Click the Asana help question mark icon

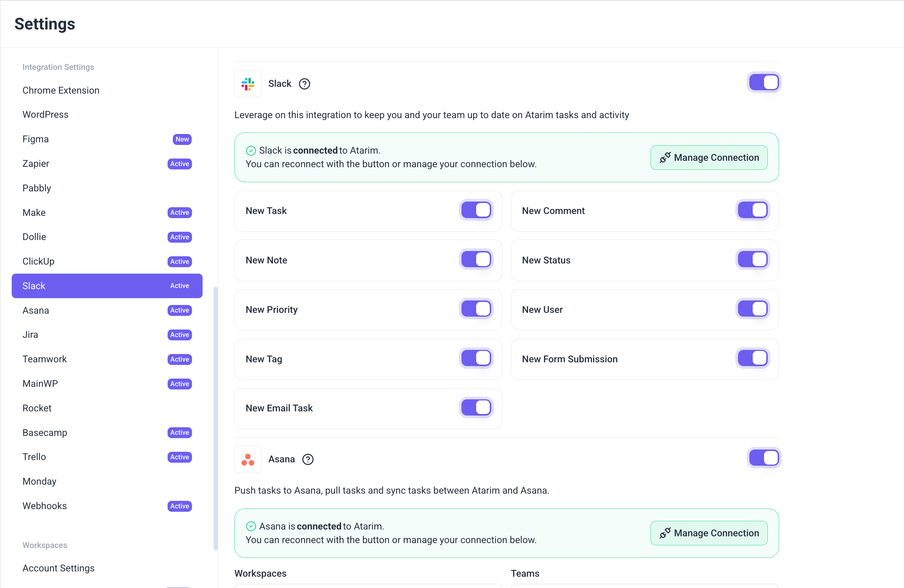307,459
